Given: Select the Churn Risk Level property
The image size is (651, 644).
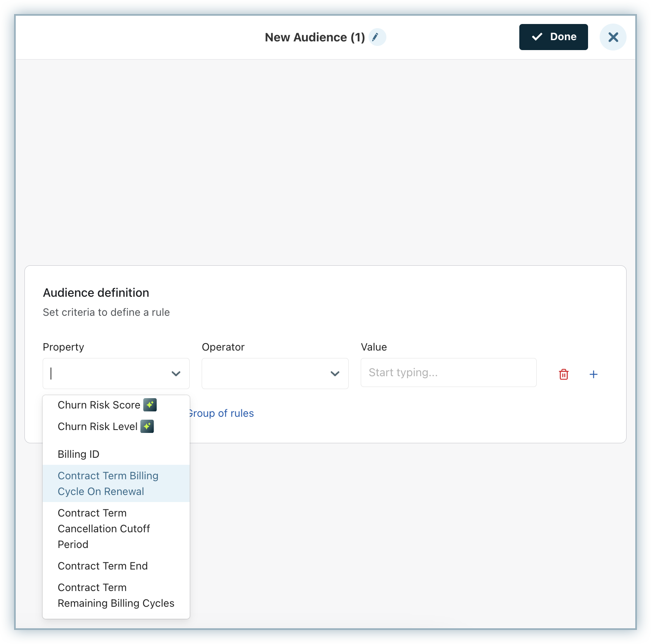Looking at the screenshot, I should click(x=98, y=426).
